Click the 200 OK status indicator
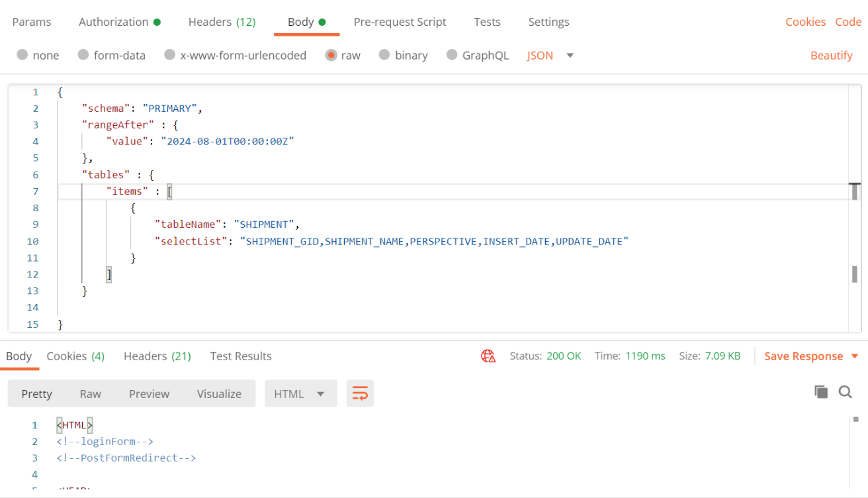 coord(564,356)
